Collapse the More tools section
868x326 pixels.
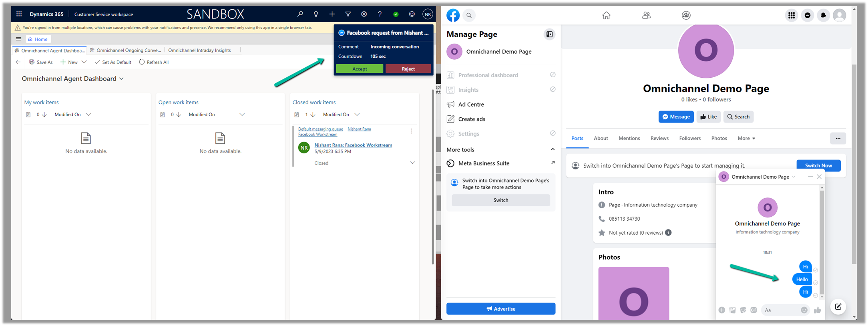[553, 149]
